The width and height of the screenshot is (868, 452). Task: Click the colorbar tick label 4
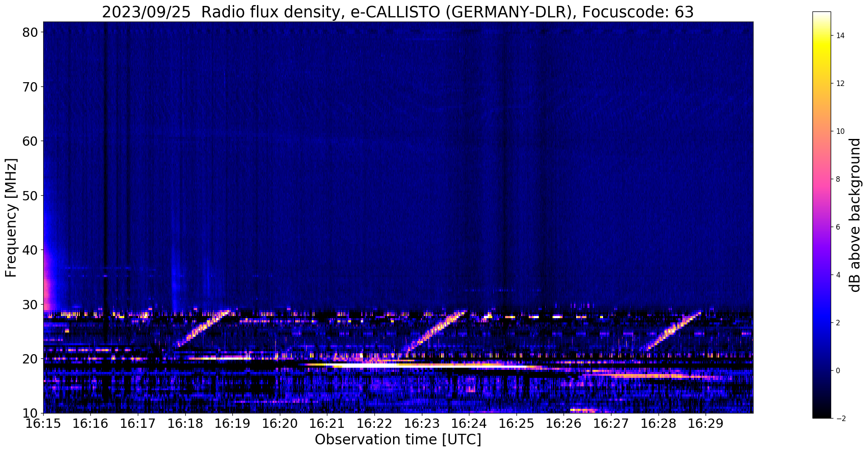coord(837,275)
